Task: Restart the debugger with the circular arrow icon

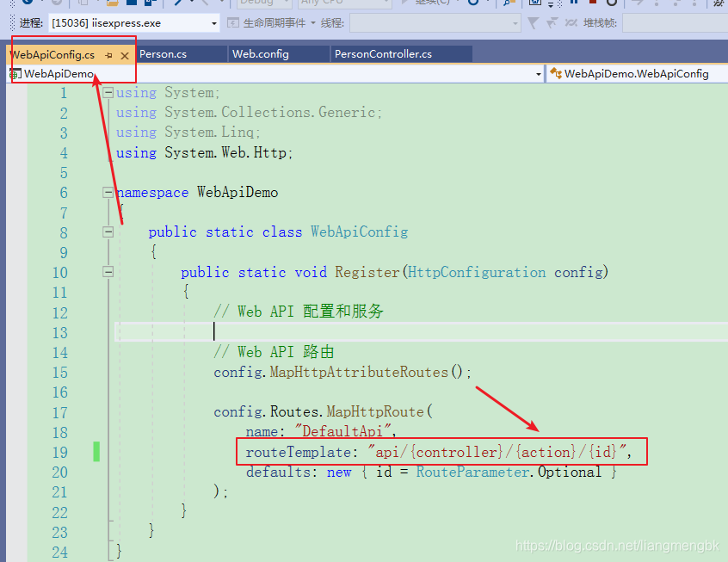Action: pyautogui.click(x=610, y=4)
